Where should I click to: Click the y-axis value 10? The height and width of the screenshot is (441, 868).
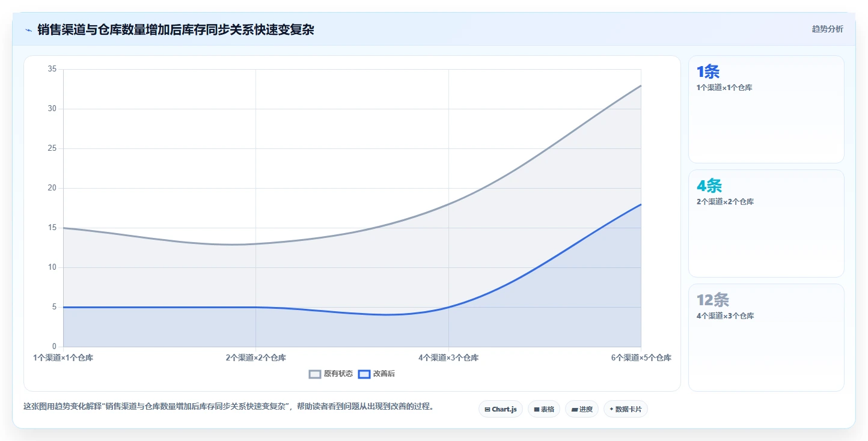tap(52, 267)
